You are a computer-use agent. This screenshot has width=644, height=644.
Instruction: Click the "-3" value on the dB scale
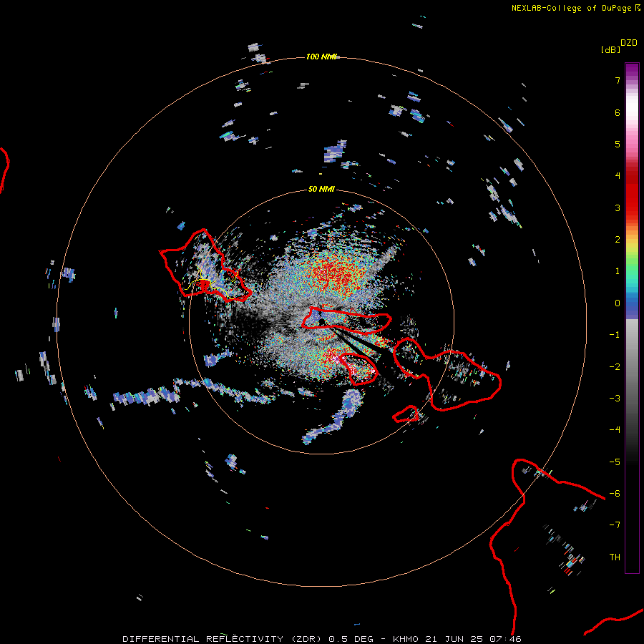click(615, 399)
